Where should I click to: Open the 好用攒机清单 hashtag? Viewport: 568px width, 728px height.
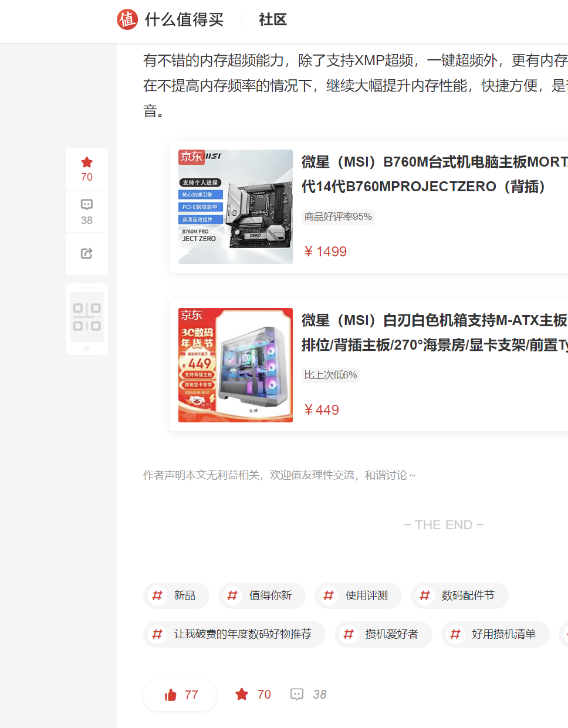click(x=495, y=634)
